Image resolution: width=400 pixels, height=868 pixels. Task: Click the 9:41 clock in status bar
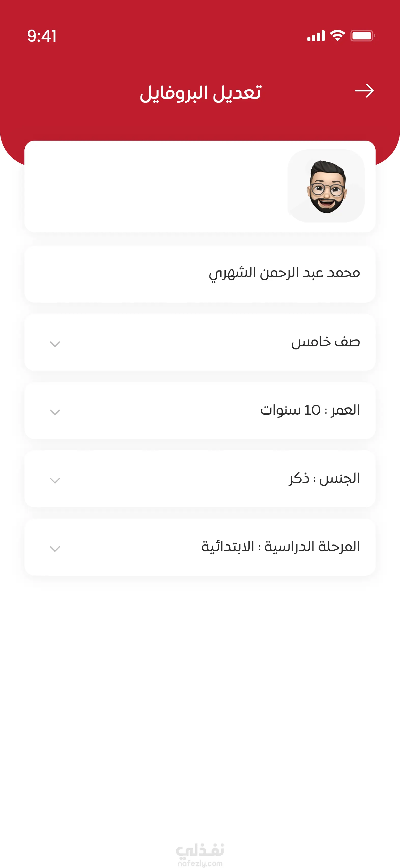(42, 36)
